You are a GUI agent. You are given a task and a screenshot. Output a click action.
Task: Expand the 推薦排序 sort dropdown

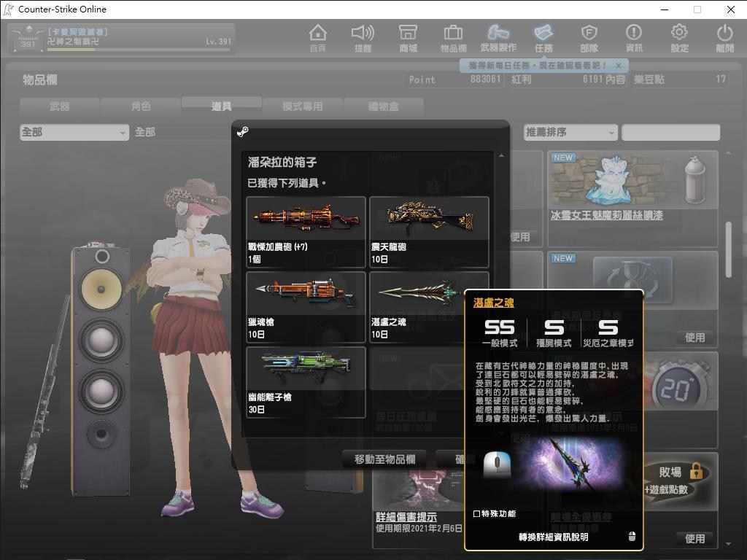pos(570,132)
